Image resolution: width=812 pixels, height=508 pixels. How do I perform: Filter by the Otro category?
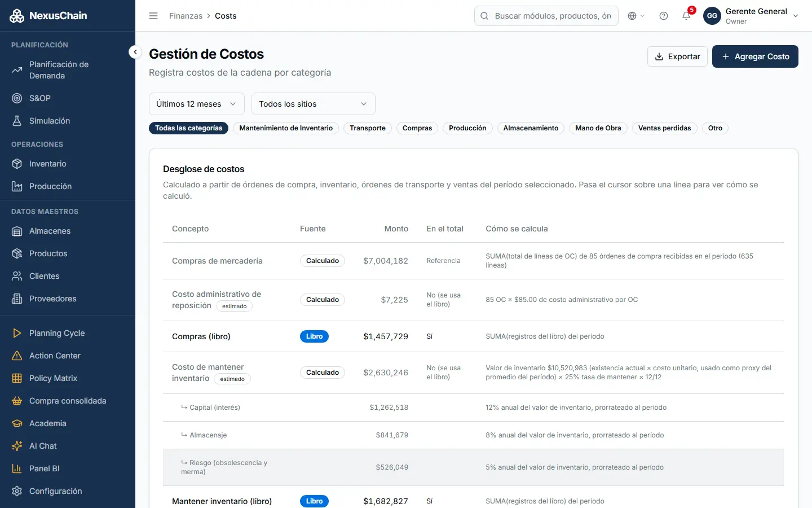716,128
